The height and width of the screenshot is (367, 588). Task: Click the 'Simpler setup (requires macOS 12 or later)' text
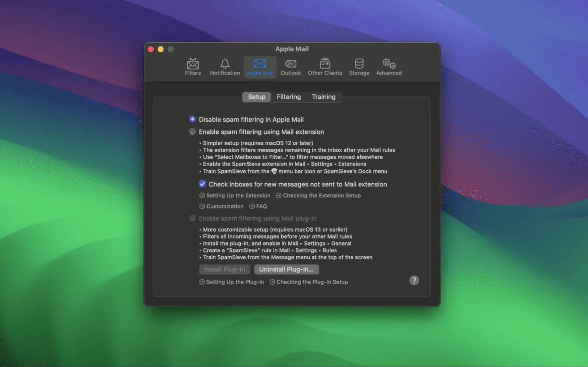(258, 143)
